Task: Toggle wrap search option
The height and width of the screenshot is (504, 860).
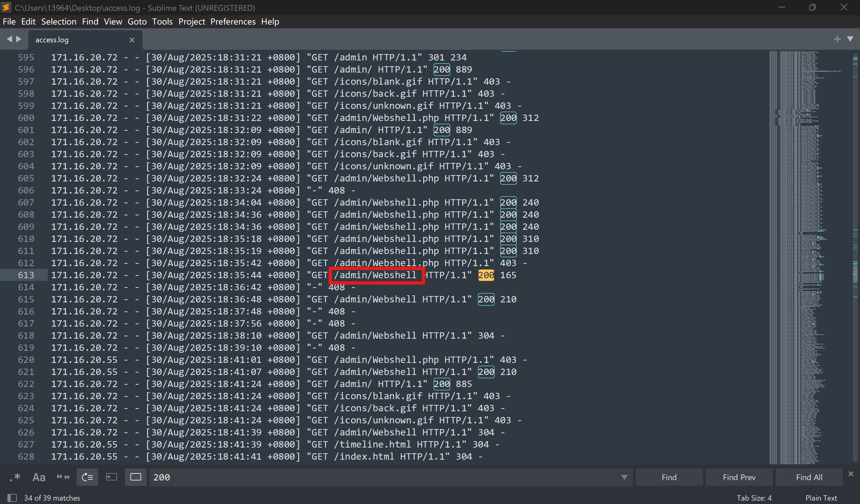Action: pyautogui.click(x=87, y=477)
